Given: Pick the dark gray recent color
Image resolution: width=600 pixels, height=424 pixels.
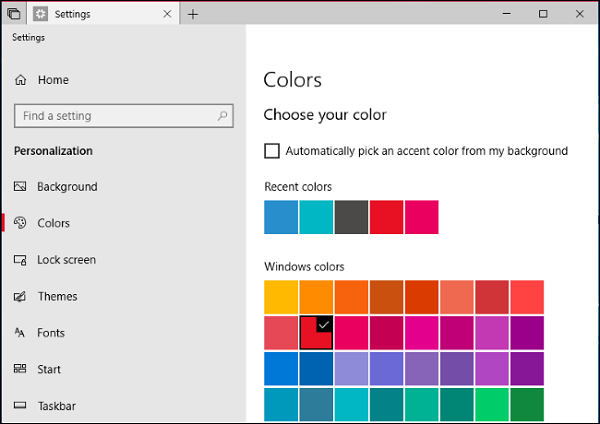Looking at the screenshot, I should [x=351, y=217].
